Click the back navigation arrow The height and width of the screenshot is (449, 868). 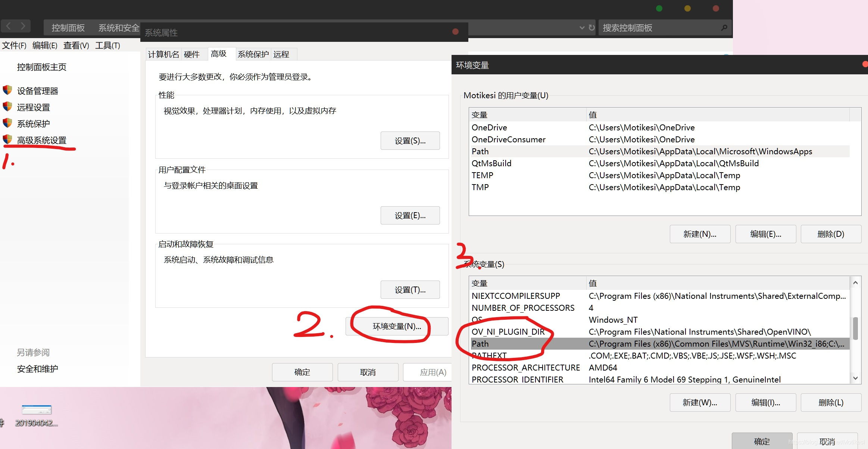coord(9,26)
